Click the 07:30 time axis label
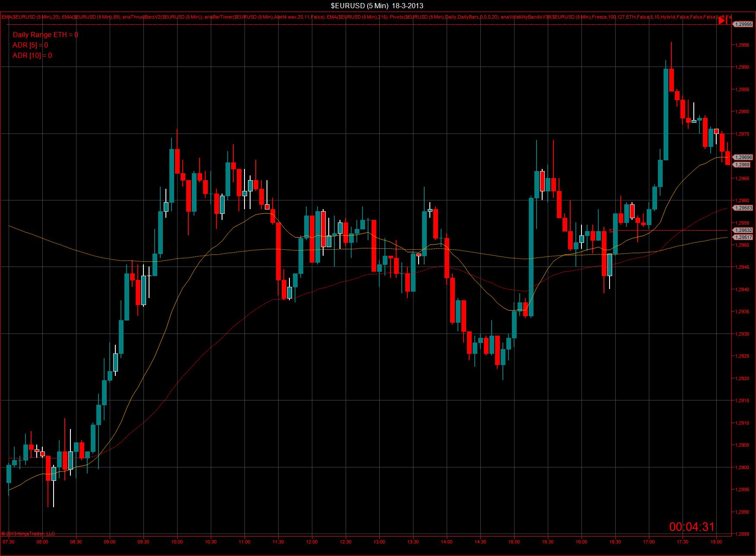 (x=9, y=542)
